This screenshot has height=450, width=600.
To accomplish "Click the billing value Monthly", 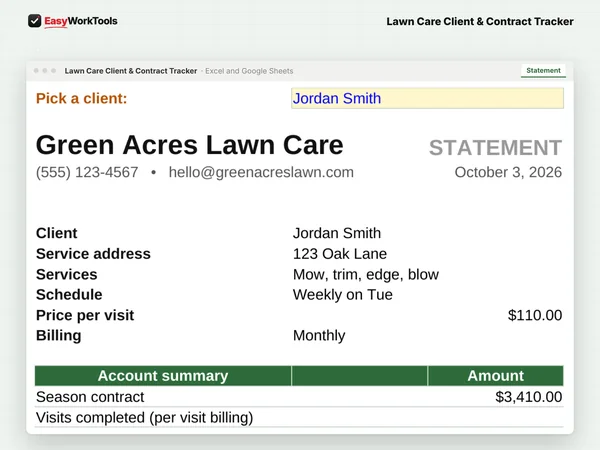I will pos(319,336).
